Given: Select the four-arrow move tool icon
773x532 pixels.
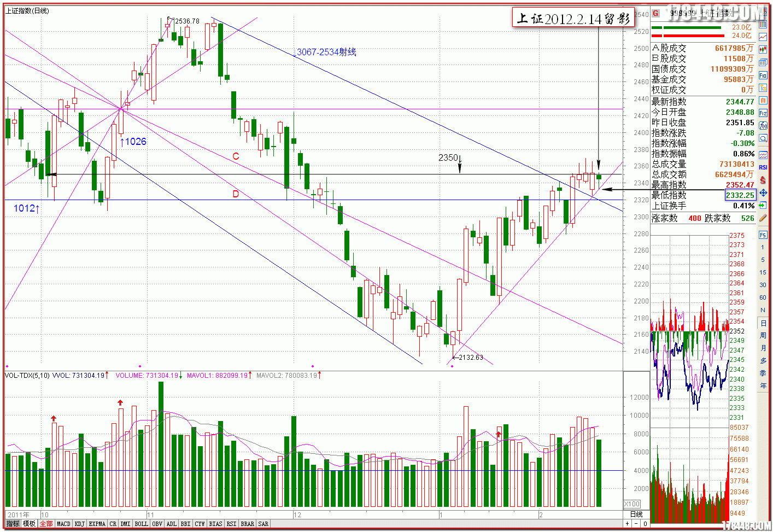Looking at the screenshot, I should [763, 193].
